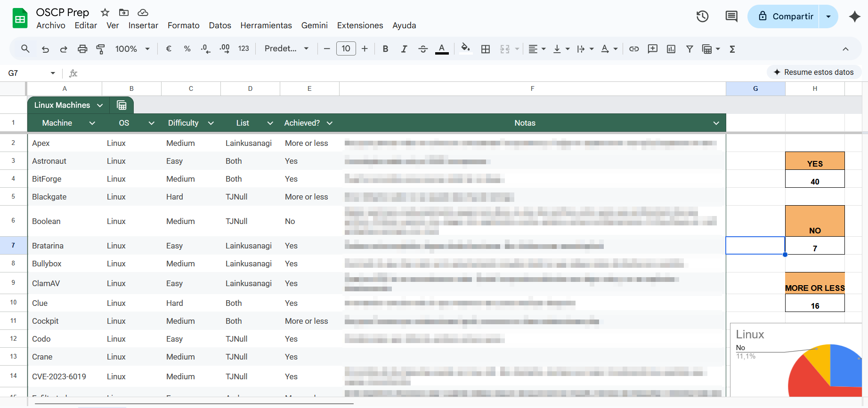Open the comments panel icon
The height and width of the screenshot is (408, 868).
coord(731,16)
